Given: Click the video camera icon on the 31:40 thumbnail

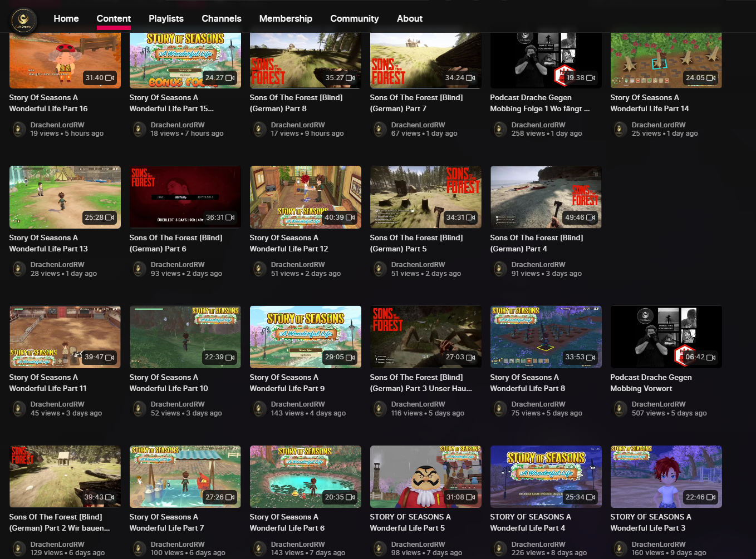Looking at the screenshot, I should click(x=110, y=78).
